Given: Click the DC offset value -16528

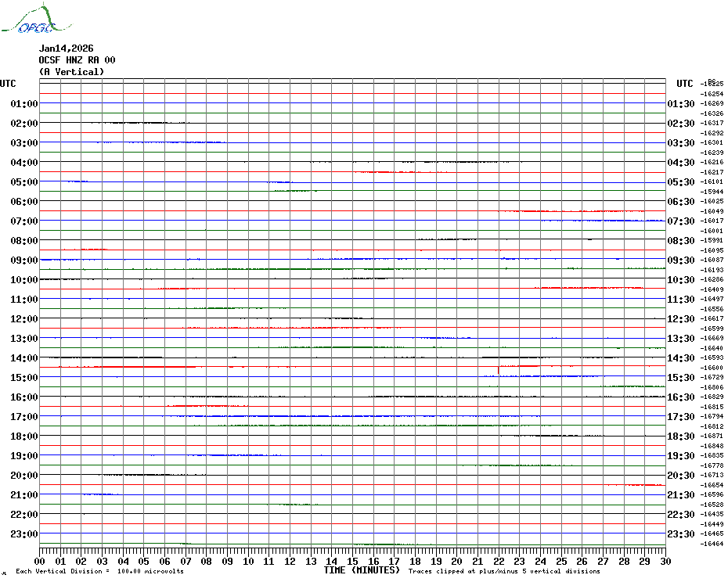Looking at the screenshot, I should [712, 505].
